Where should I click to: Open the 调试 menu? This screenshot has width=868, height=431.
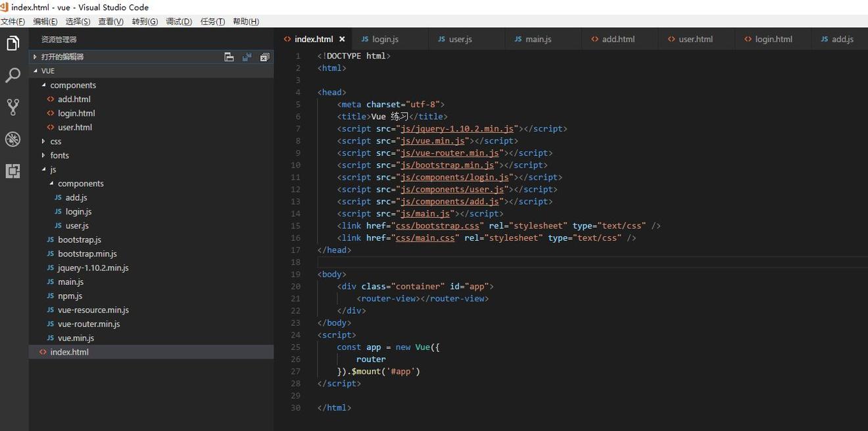pos(177,21)
